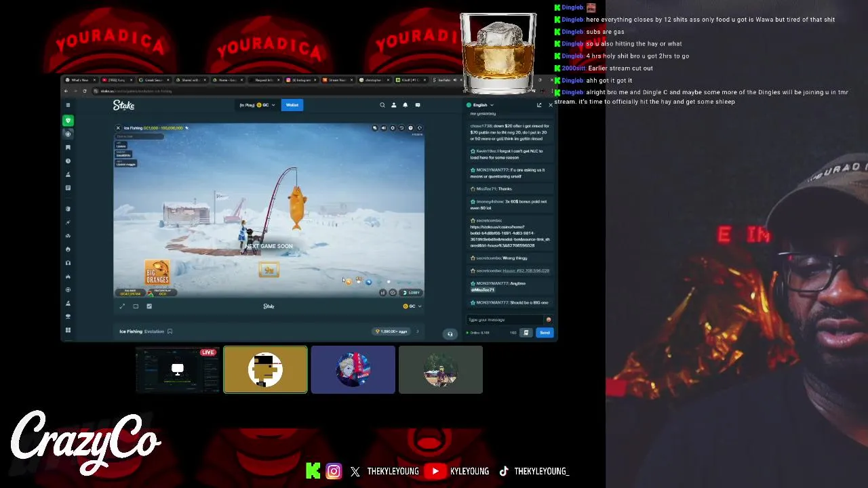Click the LOBBY button in game

click(412, 293)
